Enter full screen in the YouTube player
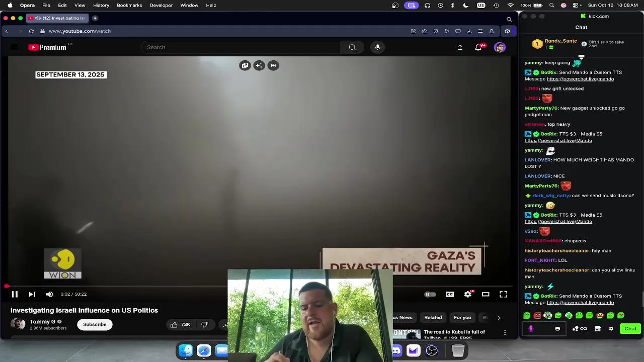The width and height of the screenshot is (644, 362). click(503, 294)
